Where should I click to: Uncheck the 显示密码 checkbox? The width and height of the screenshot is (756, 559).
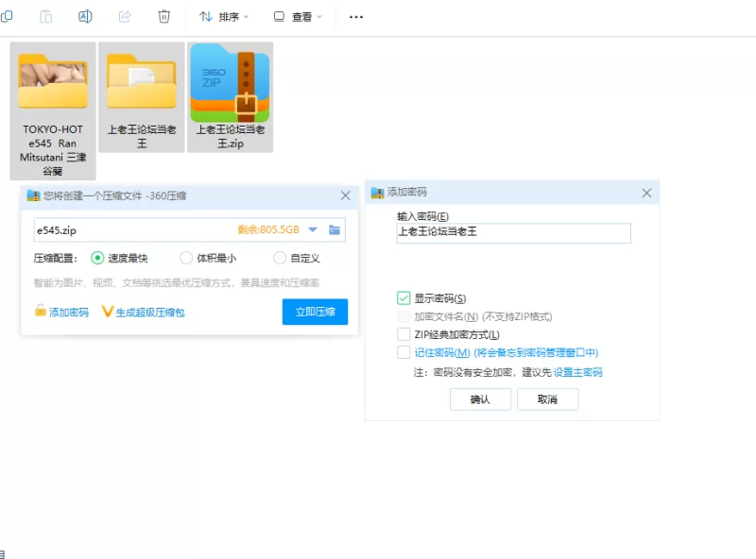(404, 298)
